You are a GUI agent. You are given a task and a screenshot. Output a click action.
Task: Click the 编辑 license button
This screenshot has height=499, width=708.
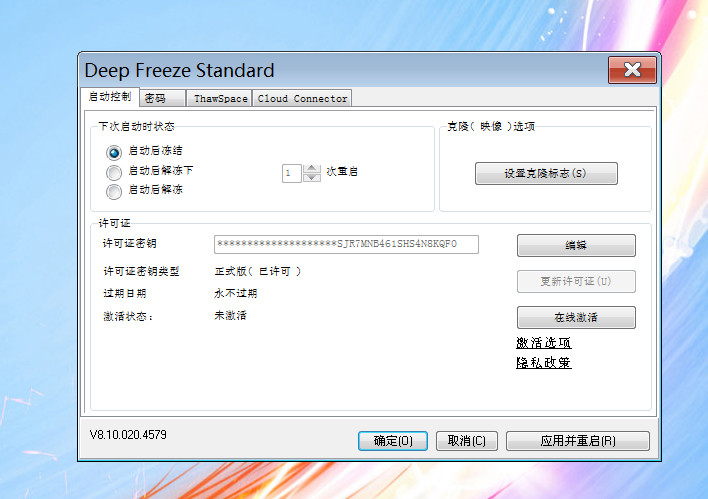576,245
